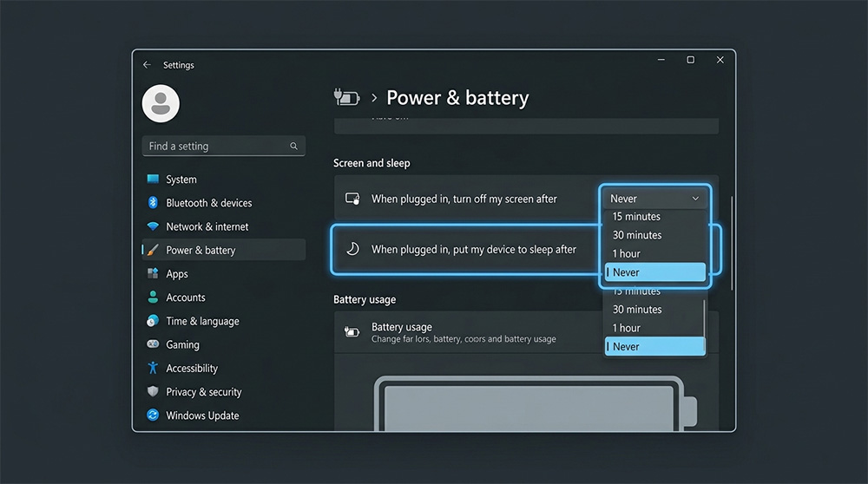Image resolution: width=868 pixels, height=484 pixels.
Task: Click the Accessibility figure icon
Action: point(153,368)
